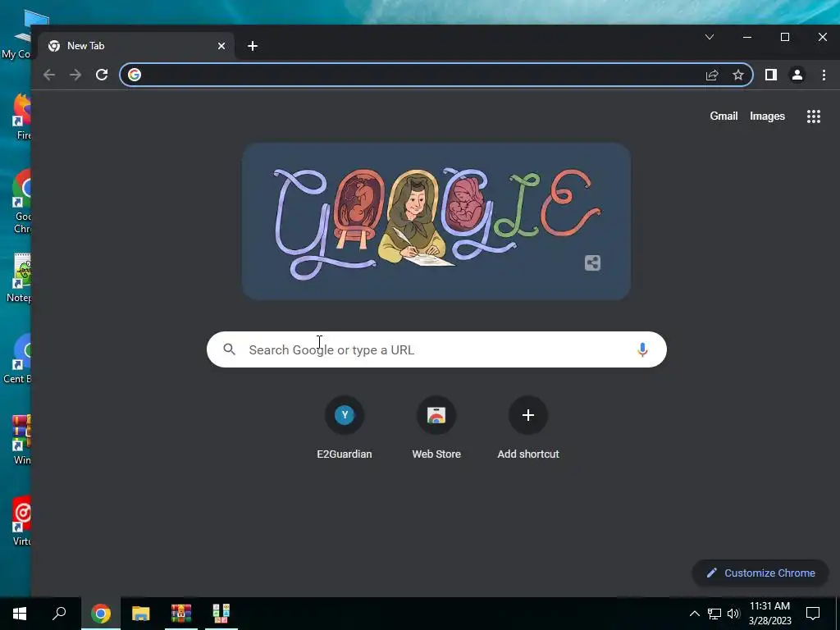Show hidden system tray icons
The image size is (840, 630).
click(694, 614)
